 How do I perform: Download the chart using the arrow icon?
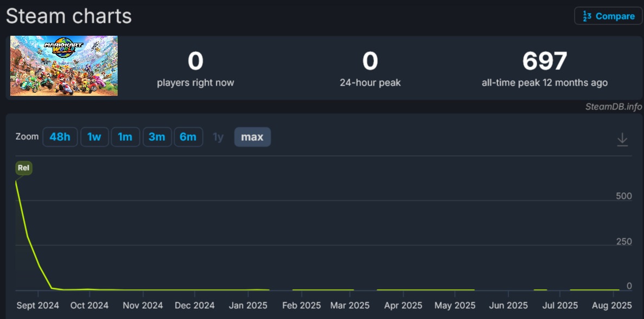click(x=622, y=139)
